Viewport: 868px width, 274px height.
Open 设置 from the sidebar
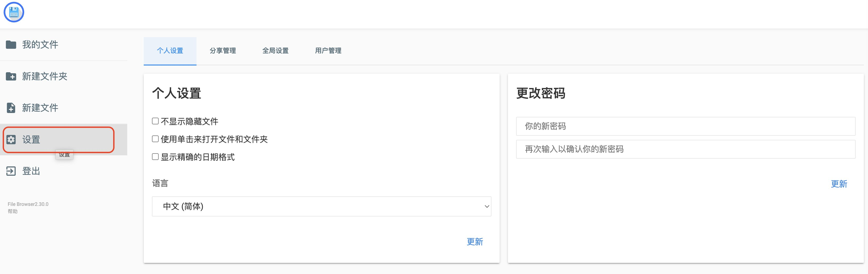tap(64, 139)
